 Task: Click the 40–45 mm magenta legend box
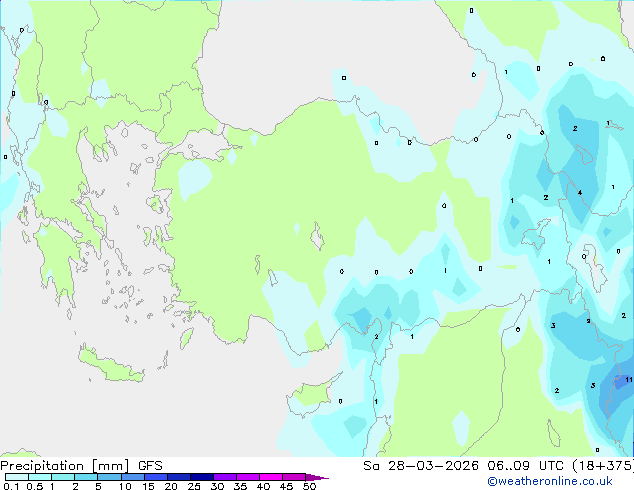(x=271, y=477)
